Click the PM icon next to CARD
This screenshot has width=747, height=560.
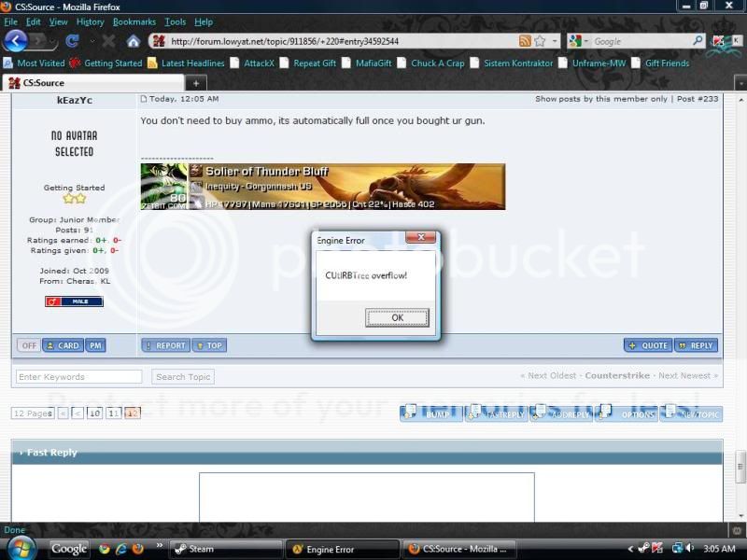click(x=94, y=345)
